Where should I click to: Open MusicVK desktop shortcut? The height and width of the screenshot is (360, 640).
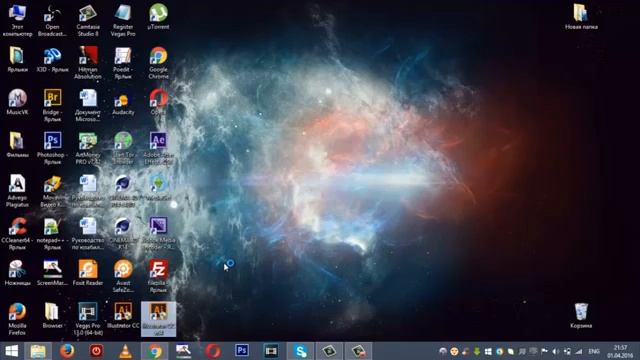[17, 102]
